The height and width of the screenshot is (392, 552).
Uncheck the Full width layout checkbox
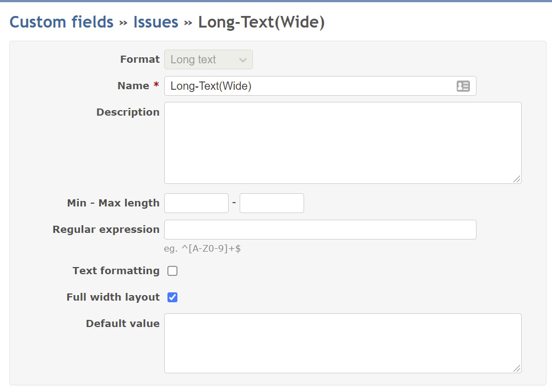coord(172,297)
